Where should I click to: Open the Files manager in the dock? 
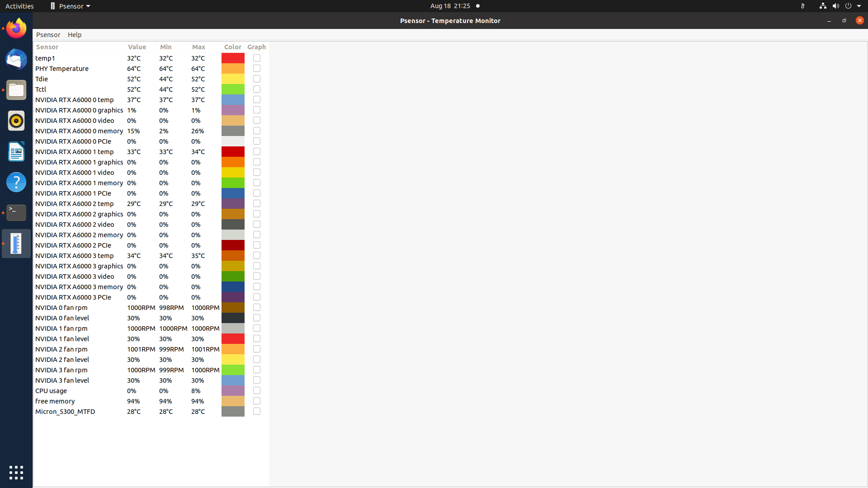pyautogui.click(x=16, y=90)
